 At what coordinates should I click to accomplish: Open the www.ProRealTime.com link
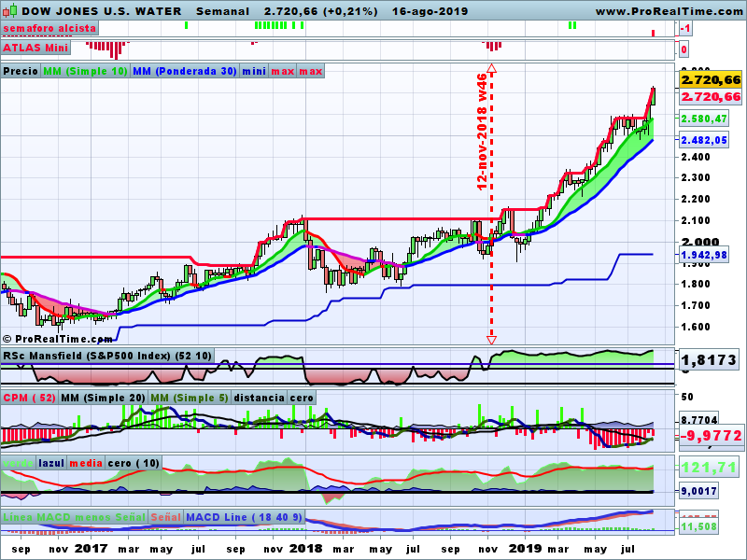(x=669, y=11)
